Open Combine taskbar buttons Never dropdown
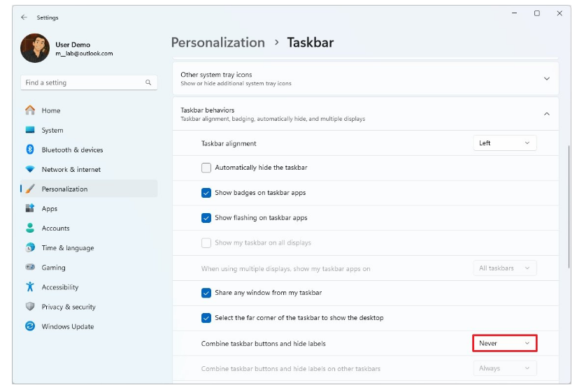 pyautogui.click(x=505, y=344)
